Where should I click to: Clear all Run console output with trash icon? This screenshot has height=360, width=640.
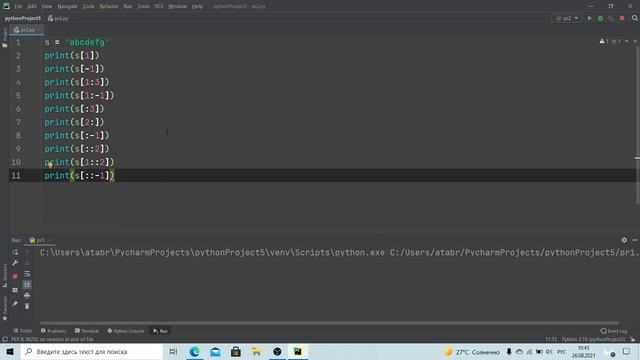27,306
